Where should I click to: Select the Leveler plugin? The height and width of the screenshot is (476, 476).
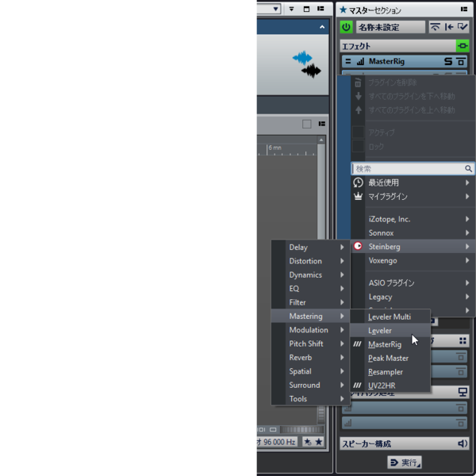(x=390, y=330)
